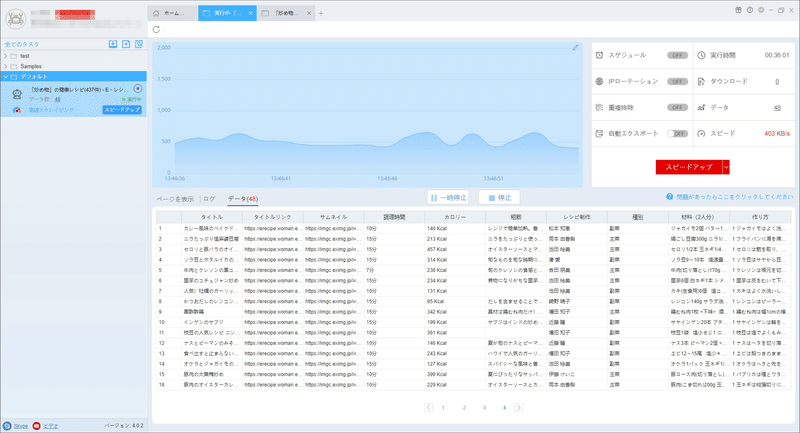Select the 全てのタスク heading

click(x=22, y=44)
